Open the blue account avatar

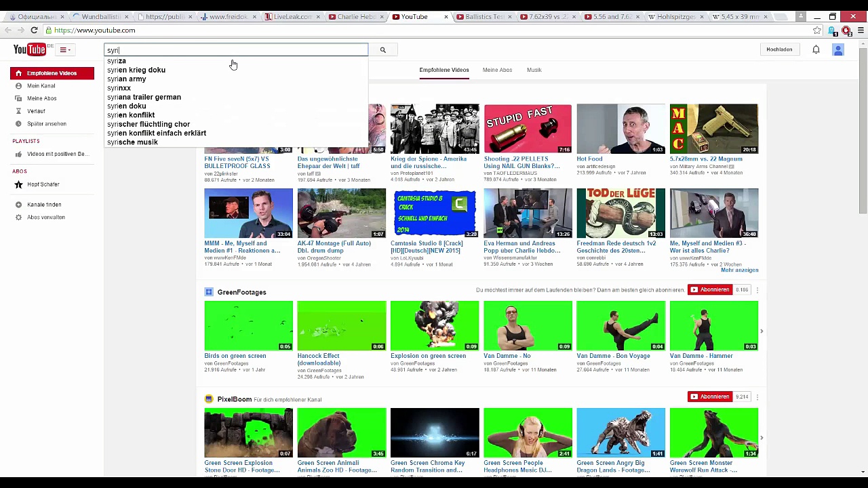click(x=838, y=49)
